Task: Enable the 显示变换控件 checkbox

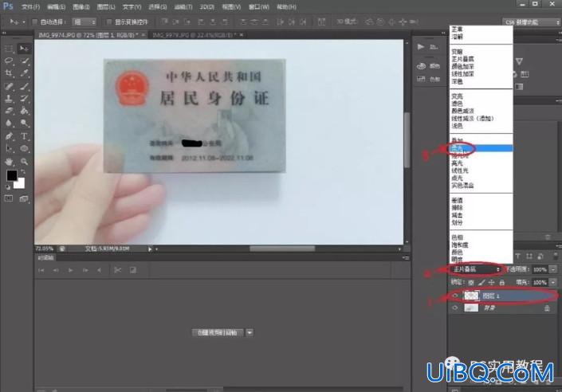Action: click(109, 22)
